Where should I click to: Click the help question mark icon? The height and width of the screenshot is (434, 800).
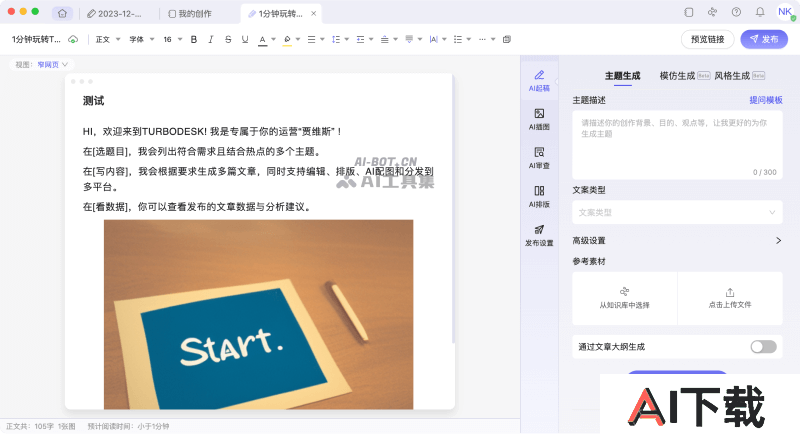click(736, 12)
